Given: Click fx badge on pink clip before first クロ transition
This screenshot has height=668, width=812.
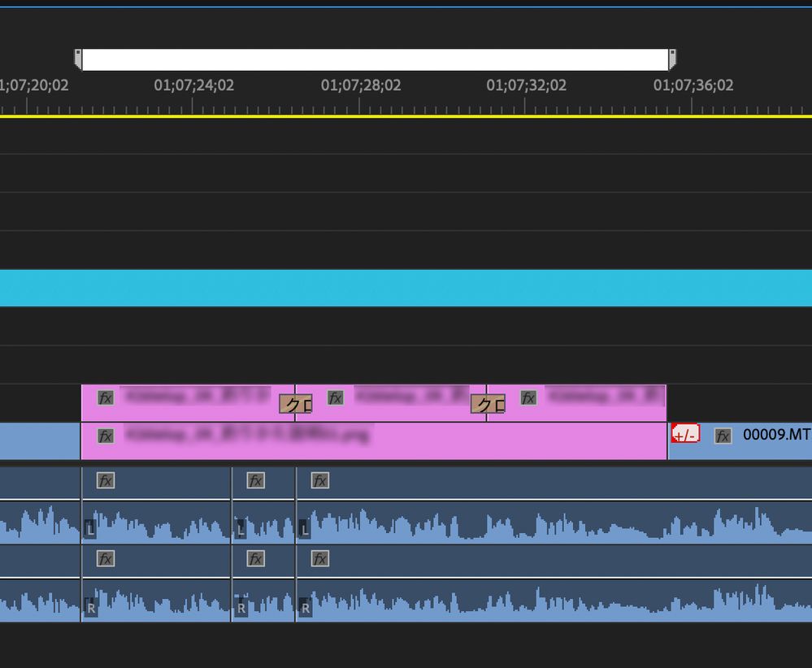Looking at the screenshot, I should pos(106,397).
